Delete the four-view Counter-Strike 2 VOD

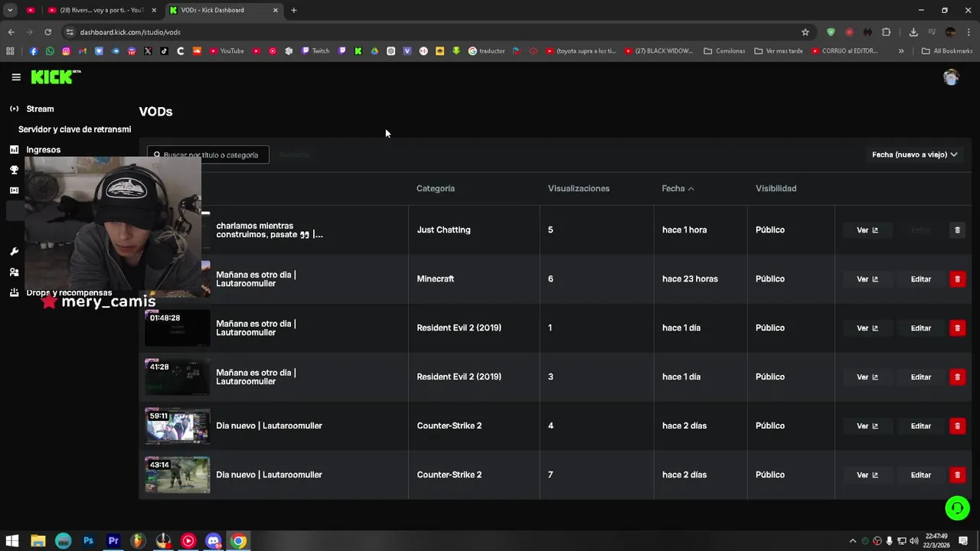point(957,426)
